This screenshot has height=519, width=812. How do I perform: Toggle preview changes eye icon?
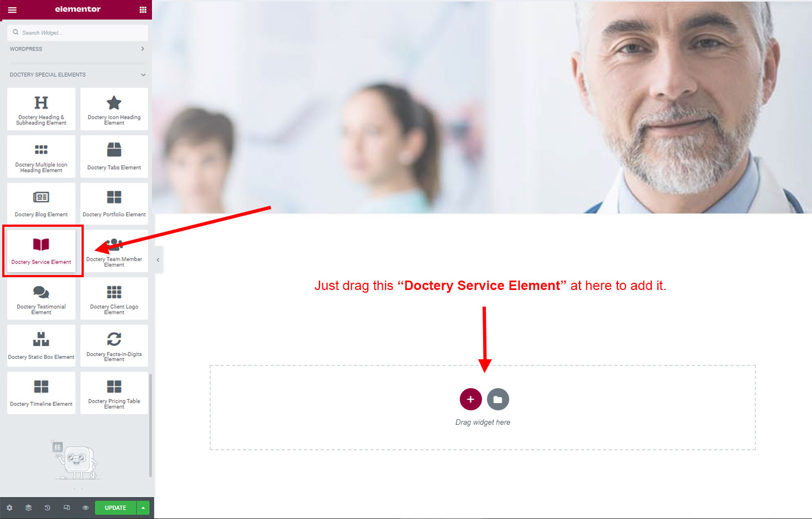[85, 508]
